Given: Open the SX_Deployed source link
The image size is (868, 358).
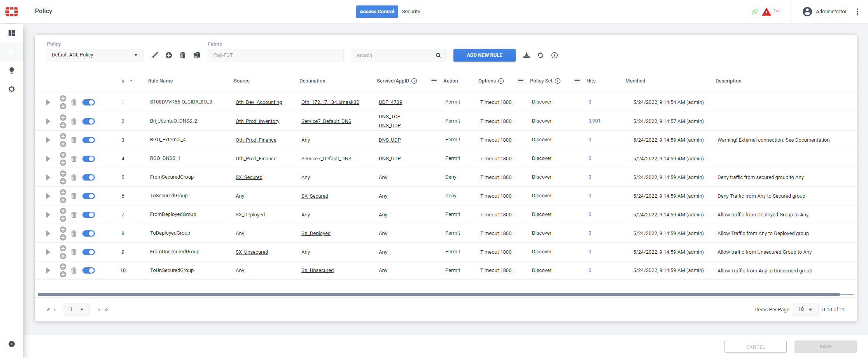Looking at the screenshot, I should click(x=250, y=214).
